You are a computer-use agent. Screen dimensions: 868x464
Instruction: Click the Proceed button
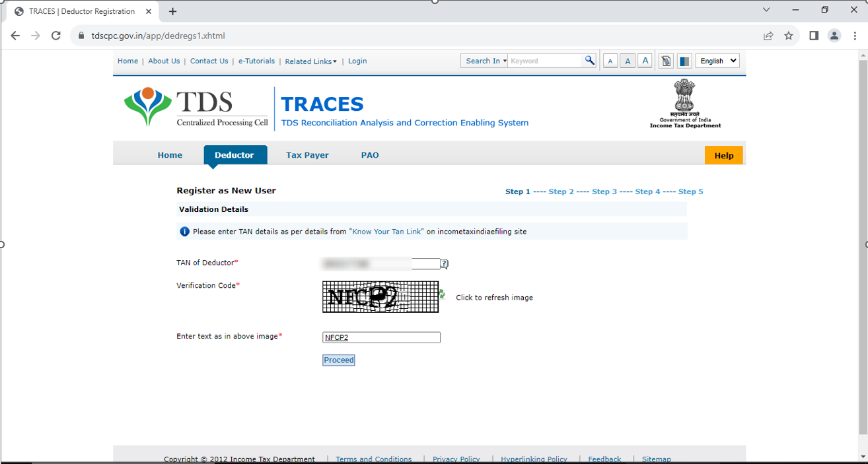(x=338, y=360)
